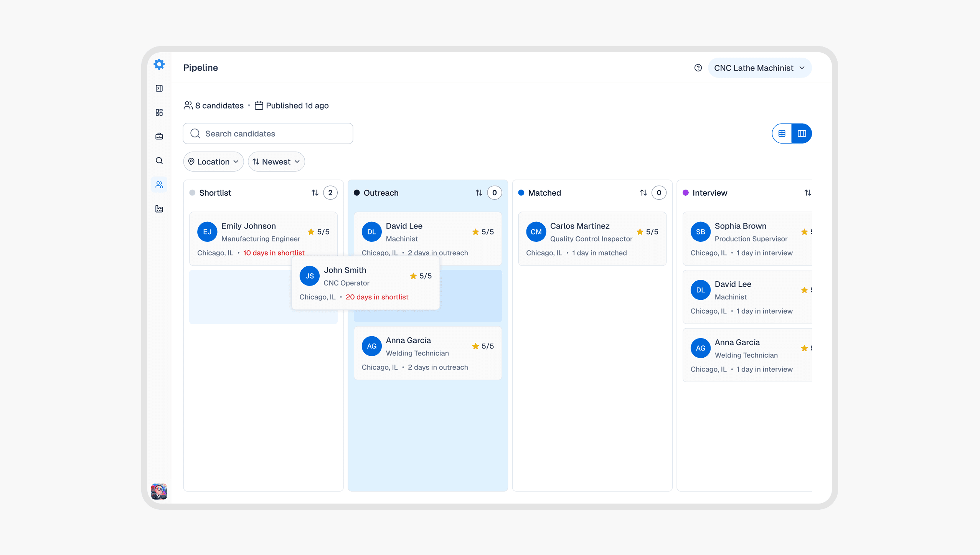Switch to board column view
Viewport: 980px width, 555px height.
802,134
